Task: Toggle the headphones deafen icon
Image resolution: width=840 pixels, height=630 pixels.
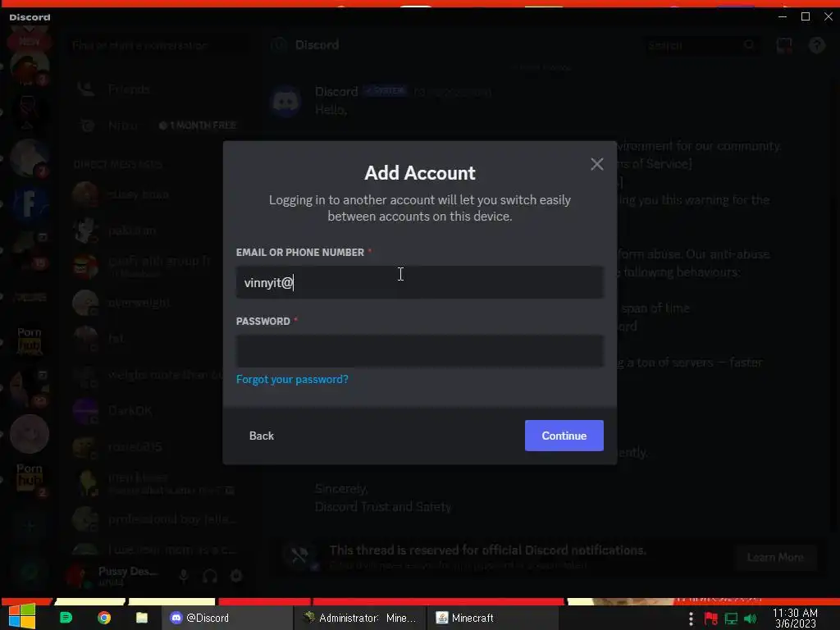Action: point(210,577)
